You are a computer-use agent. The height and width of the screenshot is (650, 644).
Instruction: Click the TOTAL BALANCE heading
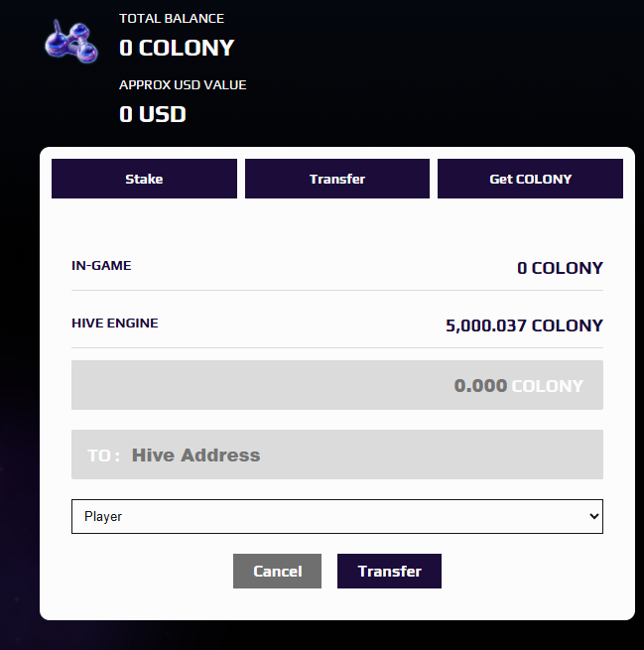[x=172, y=18]
